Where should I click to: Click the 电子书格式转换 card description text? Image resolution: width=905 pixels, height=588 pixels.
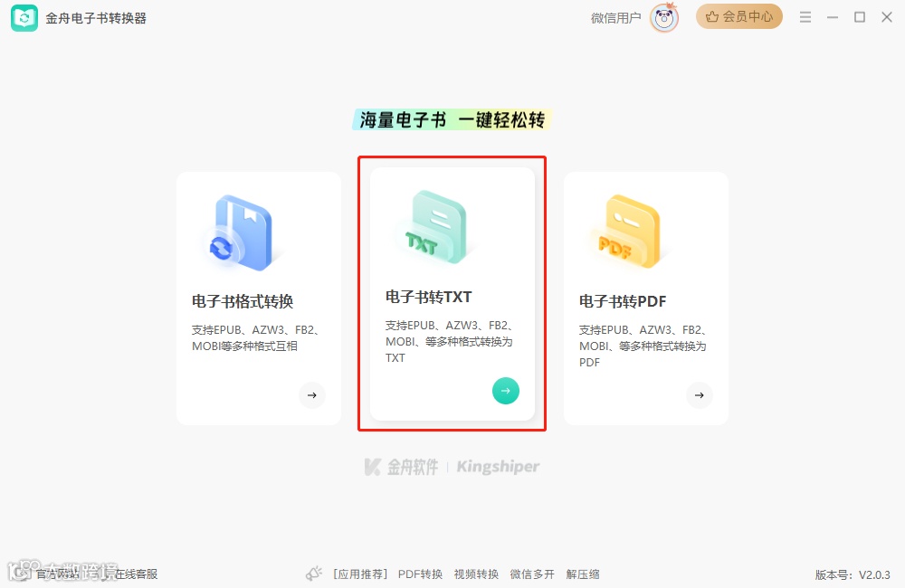(x=256, y=338)
